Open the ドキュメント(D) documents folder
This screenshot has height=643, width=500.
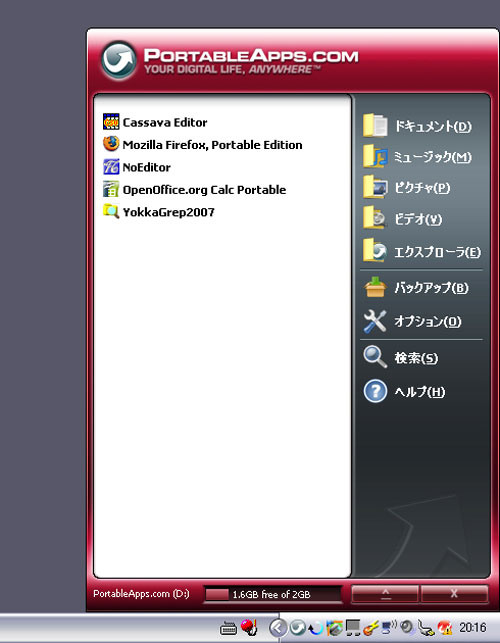417,126
